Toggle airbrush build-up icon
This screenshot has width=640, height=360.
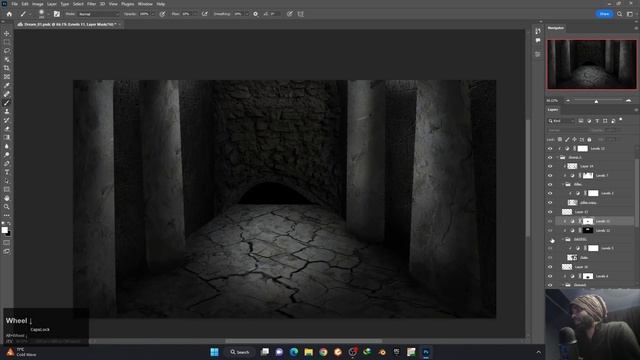(x=205, y=14)
